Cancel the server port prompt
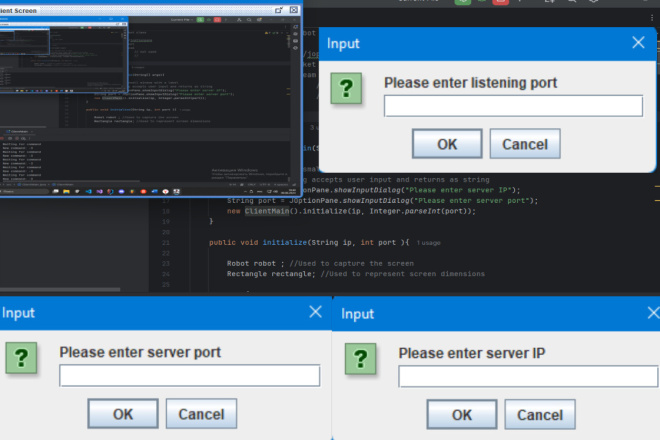Screen dimensions: 660x440 pyautogui.click(x=201, y=414)
